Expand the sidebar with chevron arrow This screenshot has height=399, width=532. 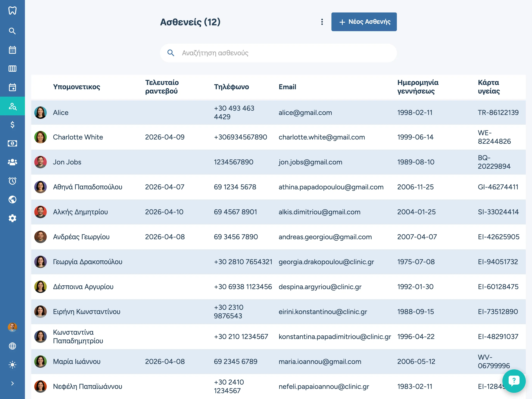12,383
